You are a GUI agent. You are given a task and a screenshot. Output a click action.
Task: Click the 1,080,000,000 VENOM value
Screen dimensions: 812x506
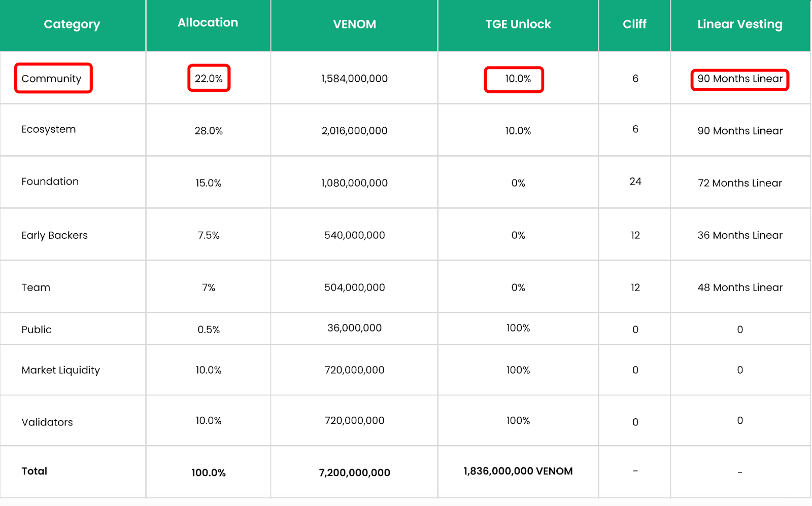tap(354, 183)
